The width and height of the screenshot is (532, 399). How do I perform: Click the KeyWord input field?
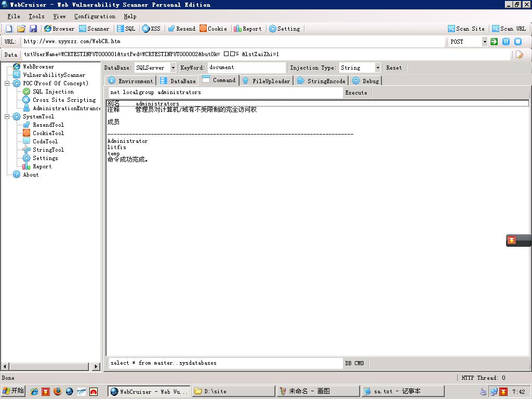pyautogui.click(x=246, y=68)
